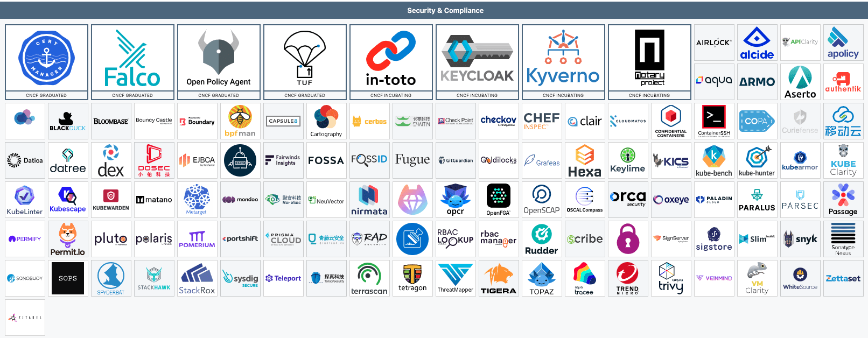This screenshot has height=338, width=868.
Task: Open the Cartography tile
Action: pos(326,121)
